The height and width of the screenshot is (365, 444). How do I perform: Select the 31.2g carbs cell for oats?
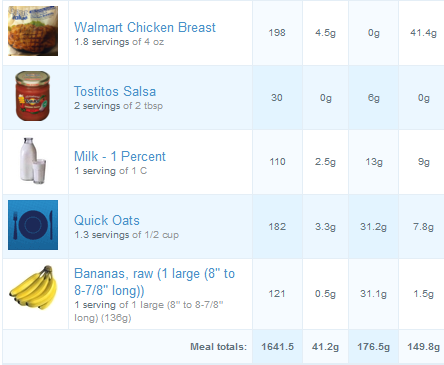[373, 227]
